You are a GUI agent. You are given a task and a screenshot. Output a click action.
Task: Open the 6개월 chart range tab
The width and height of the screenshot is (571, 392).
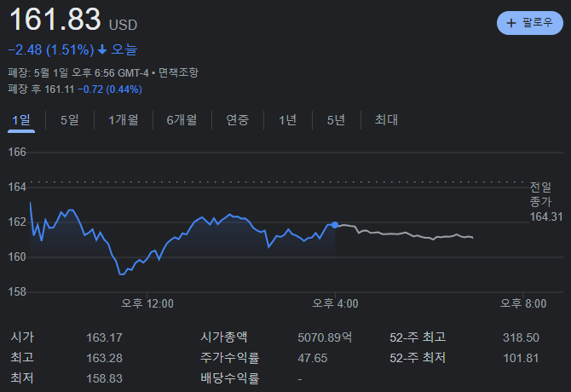point(182,120)
